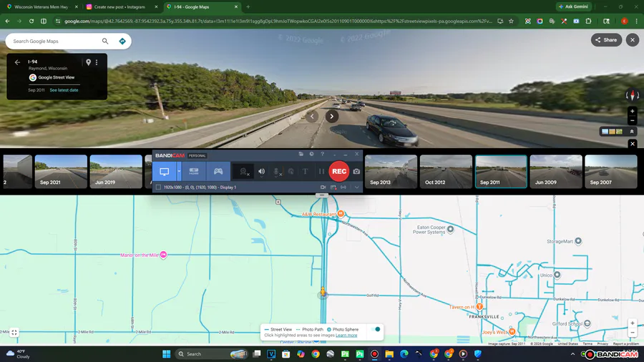The image size is (644, 362).
Task: Click the Eaton Cooper Power Systems marker
Action: (x=451, y=229)
